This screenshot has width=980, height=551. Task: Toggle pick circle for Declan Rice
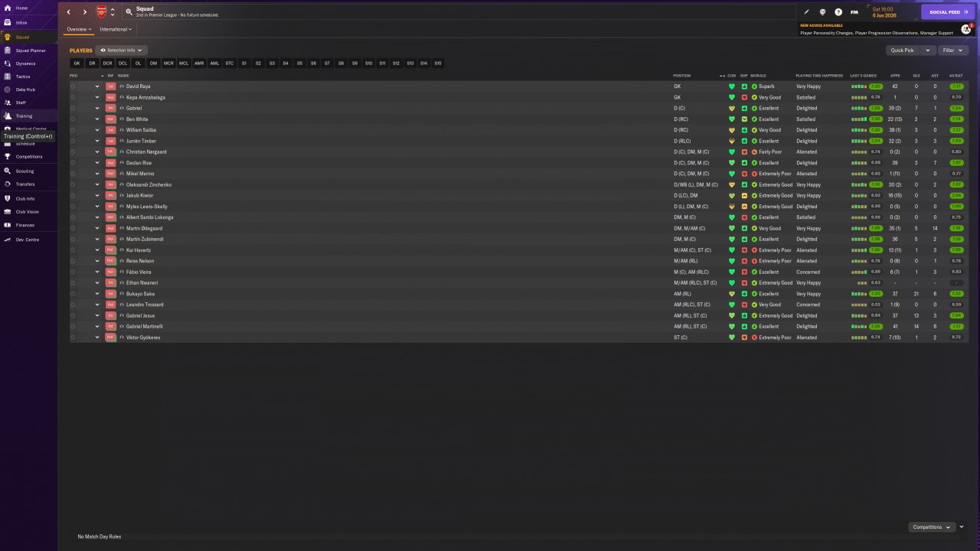(x=73, y=163)
